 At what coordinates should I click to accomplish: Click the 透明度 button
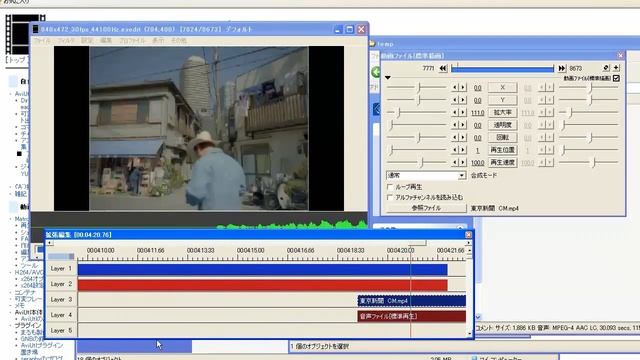point(502,125)
